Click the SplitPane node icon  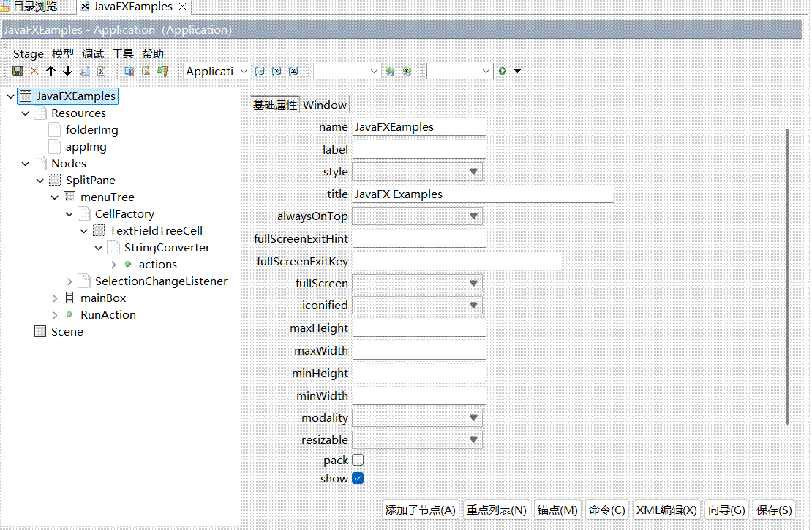(55, 180)
